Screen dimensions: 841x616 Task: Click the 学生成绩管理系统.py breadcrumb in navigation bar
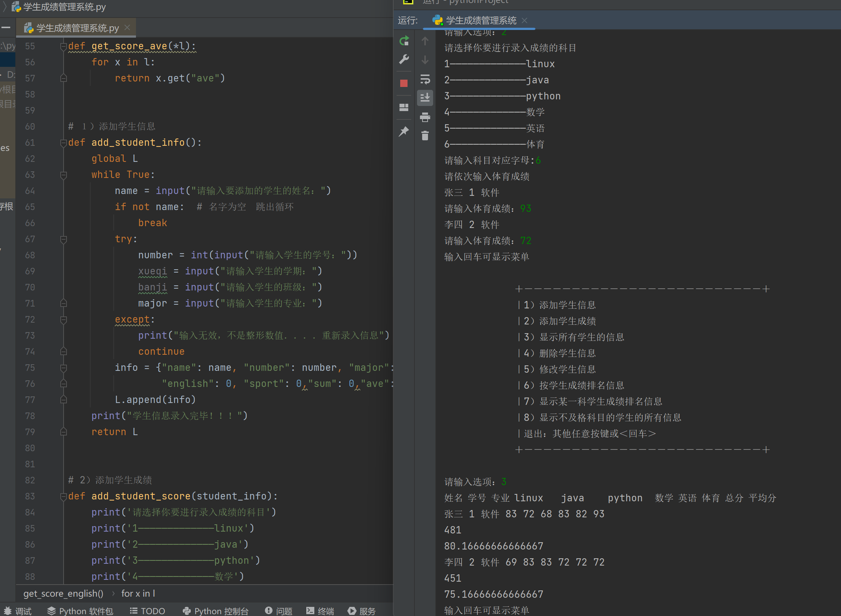pos(59,7)
